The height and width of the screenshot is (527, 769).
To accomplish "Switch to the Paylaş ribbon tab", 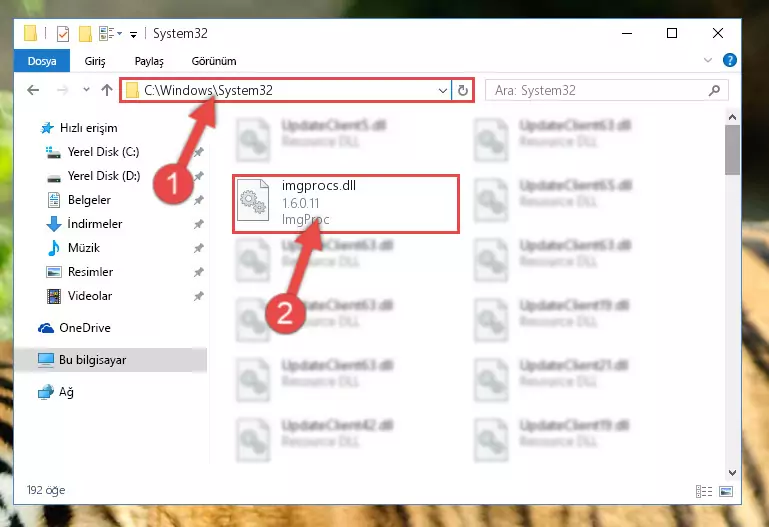I will coord(149,61).
